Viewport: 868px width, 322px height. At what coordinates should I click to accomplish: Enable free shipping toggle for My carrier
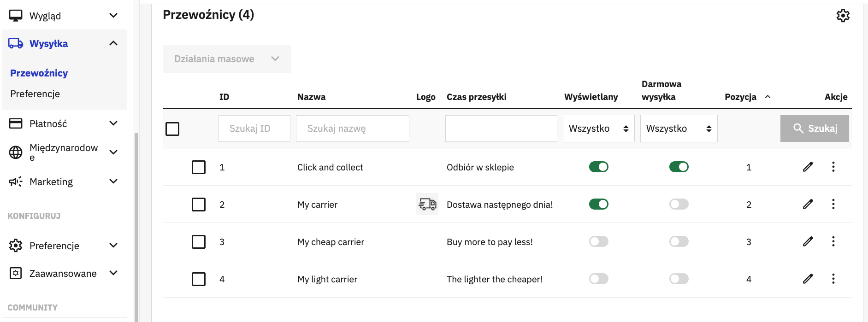pos(679,204)
